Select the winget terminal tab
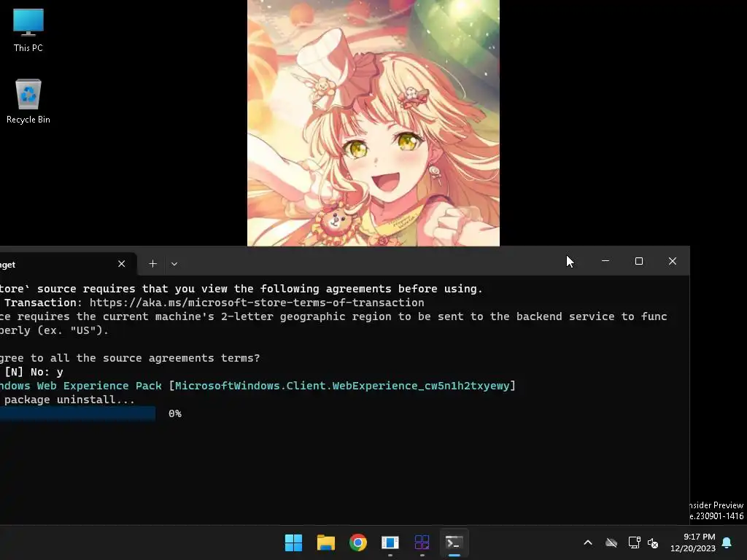 point(66,264)
